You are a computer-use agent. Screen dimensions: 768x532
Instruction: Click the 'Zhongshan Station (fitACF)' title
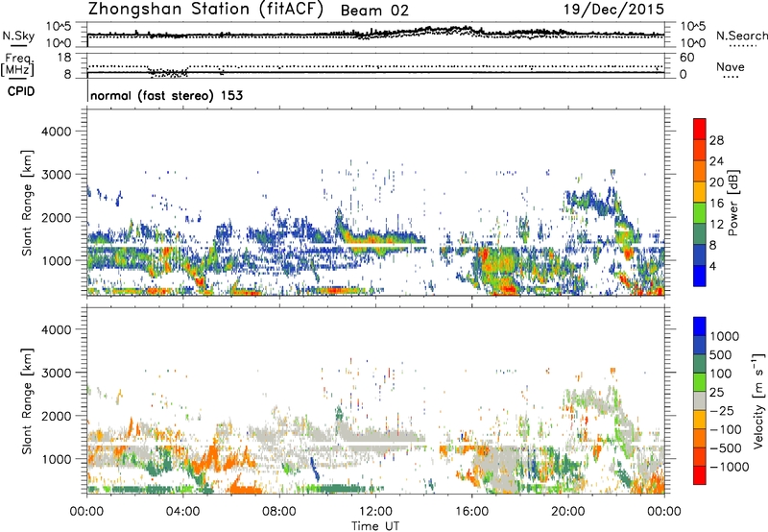click(x=205, y=10)
